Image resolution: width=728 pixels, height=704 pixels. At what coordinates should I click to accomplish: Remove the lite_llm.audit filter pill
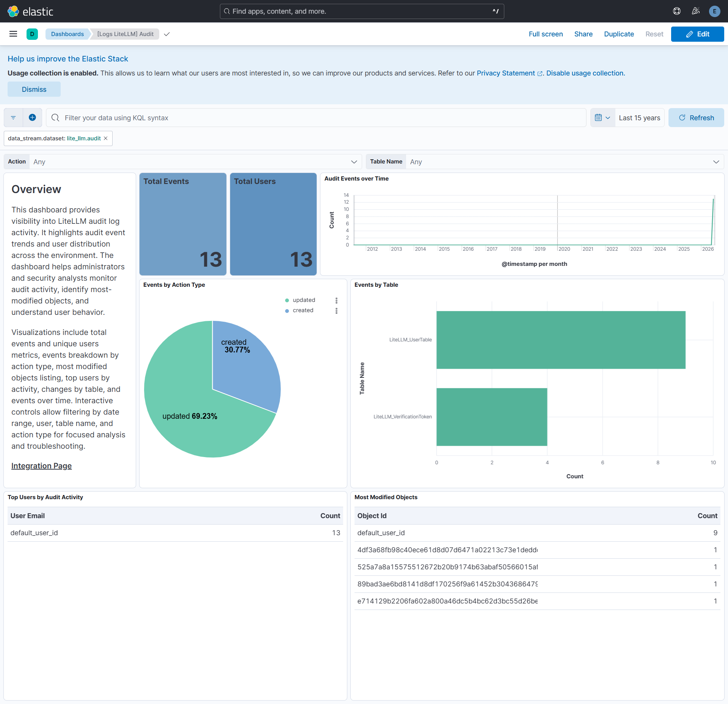[106, 138]
